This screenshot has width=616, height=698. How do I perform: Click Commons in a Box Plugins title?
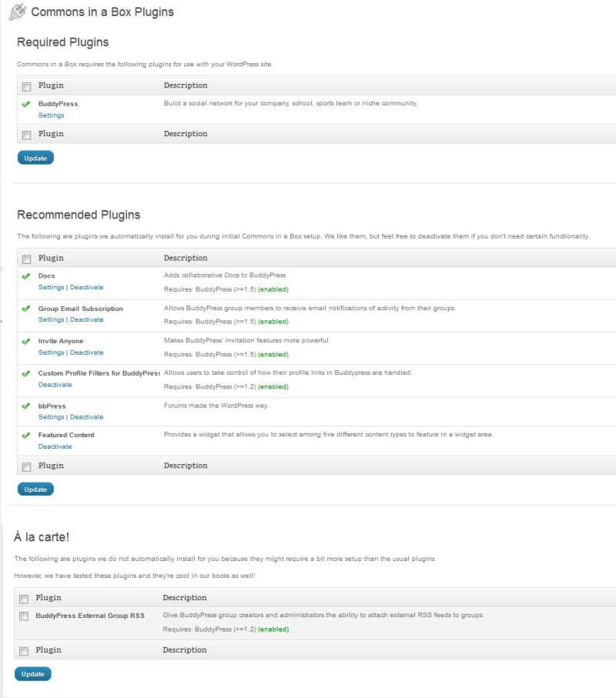pyautogui.click(x=102, y=12)
